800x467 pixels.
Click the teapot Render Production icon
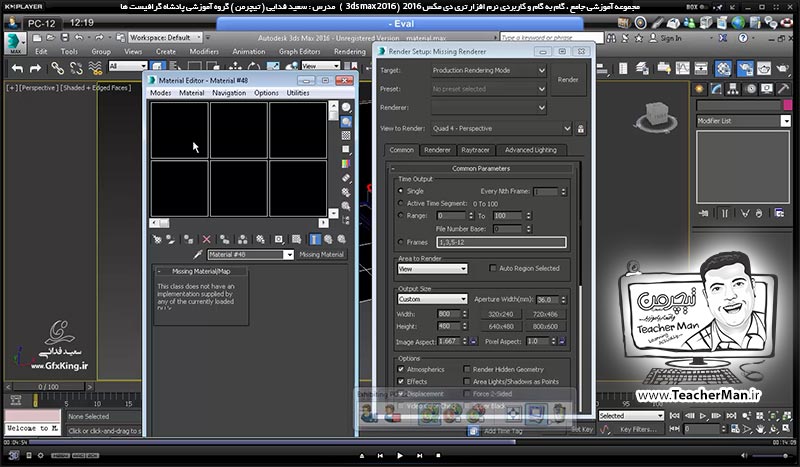click(x=783, y=68)
